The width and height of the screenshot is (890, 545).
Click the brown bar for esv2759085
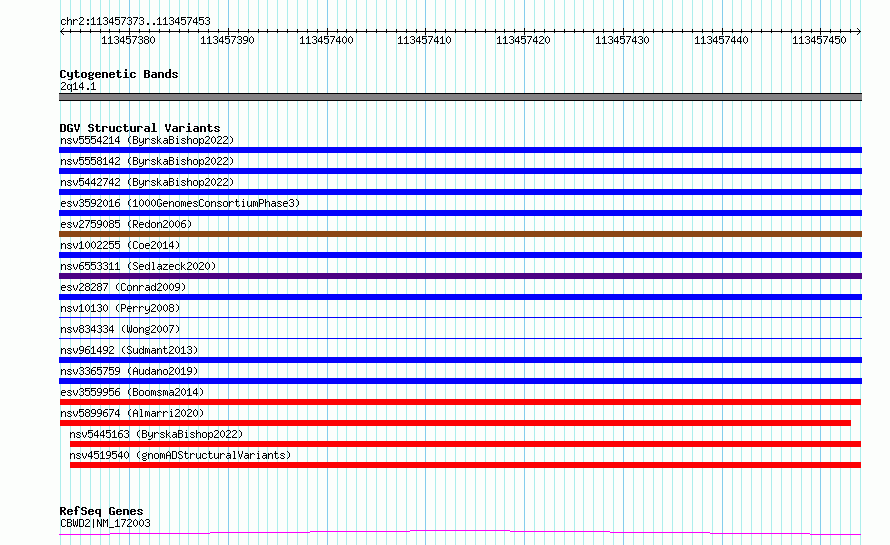pyautogui.click(x=460, y=234)
